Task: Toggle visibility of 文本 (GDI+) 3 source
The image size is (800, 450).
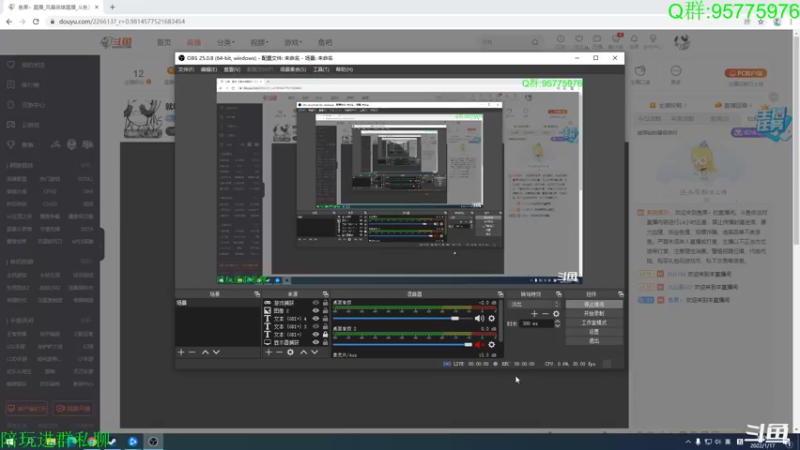Action: pyautogui.click(x=316, y=327)
